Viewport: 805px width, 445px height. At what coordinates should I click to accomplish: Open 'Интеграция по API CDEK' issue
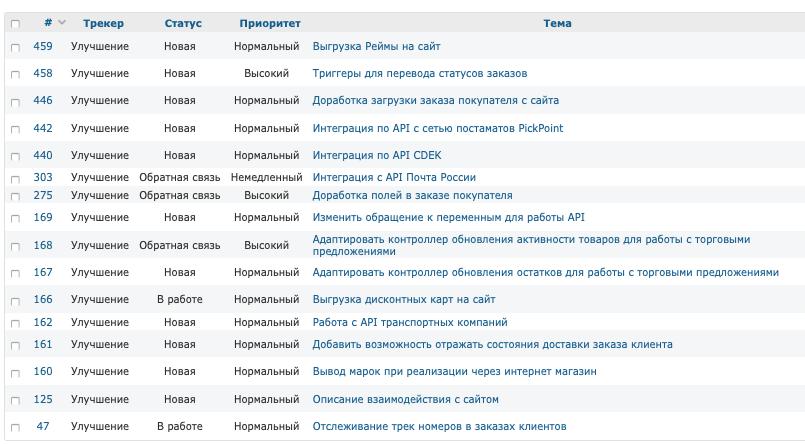click(x=376, y=155)
